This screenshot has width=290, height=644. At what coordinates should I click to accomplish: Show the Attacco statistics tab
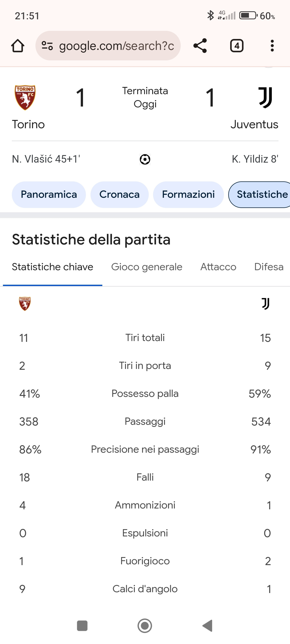(x=218, y=267)
